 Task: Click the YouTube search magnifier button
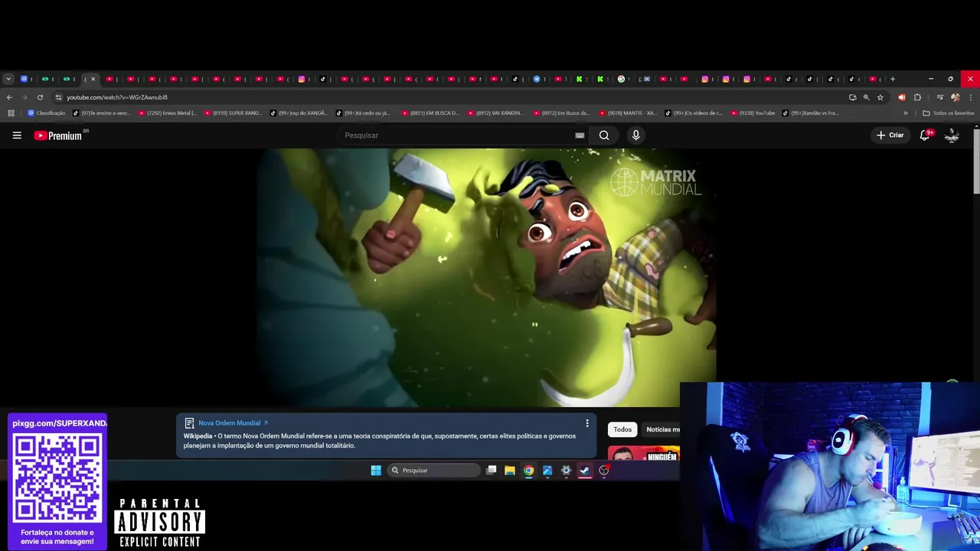[604, 135]
